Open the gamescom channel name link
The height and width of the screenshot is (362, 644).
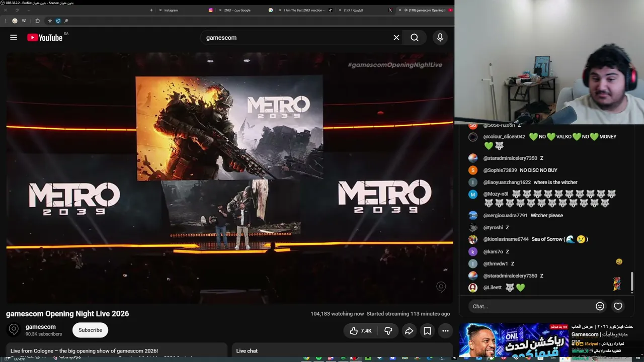pos(41,327)
